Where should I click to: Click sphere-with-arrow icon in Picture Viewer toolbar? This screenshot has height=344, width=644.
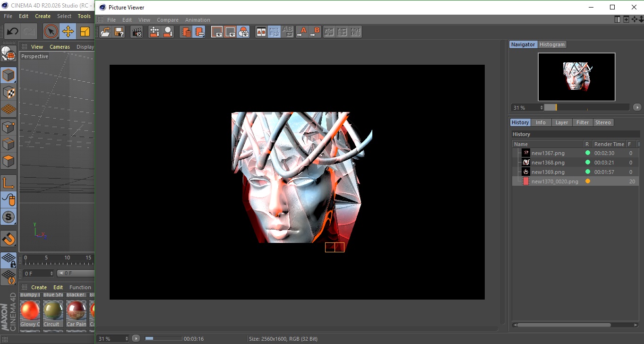(168, 32)
